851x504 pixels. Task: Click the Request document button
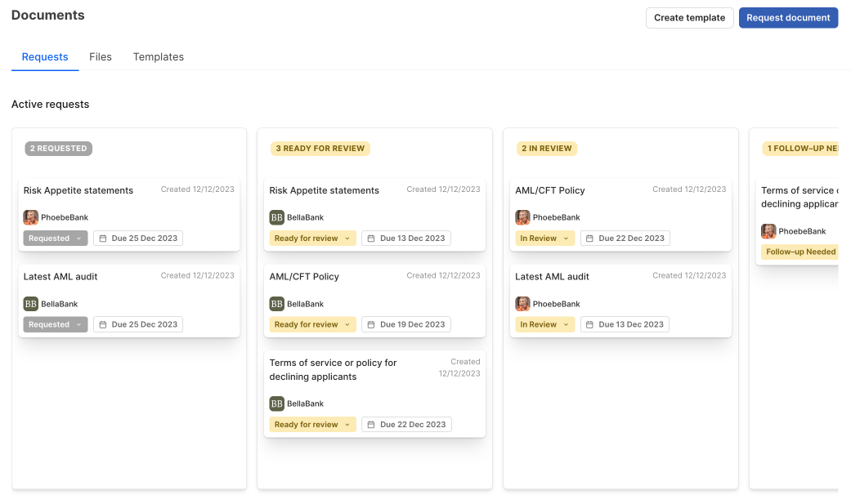pos(788,18)
